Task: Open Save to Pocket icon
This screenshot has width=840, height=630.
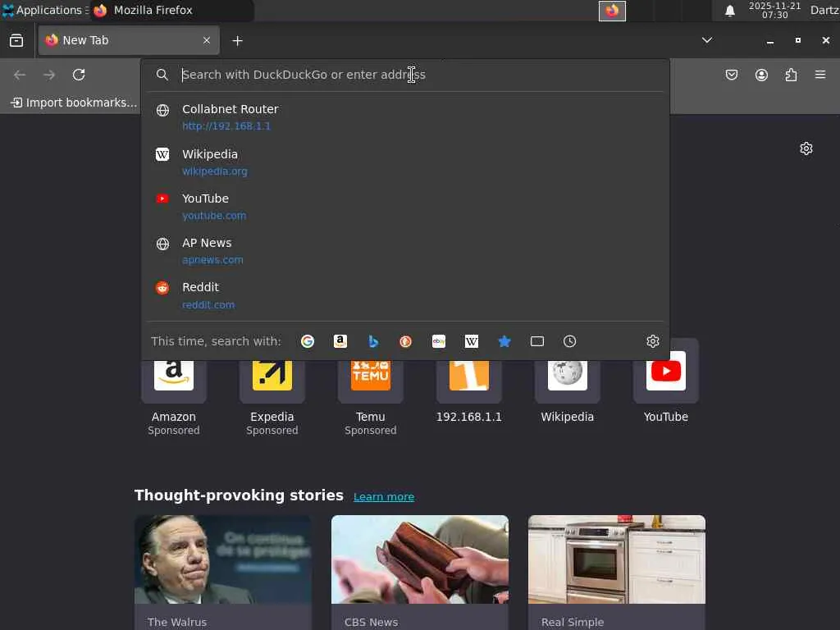Action: coord(731,75)
